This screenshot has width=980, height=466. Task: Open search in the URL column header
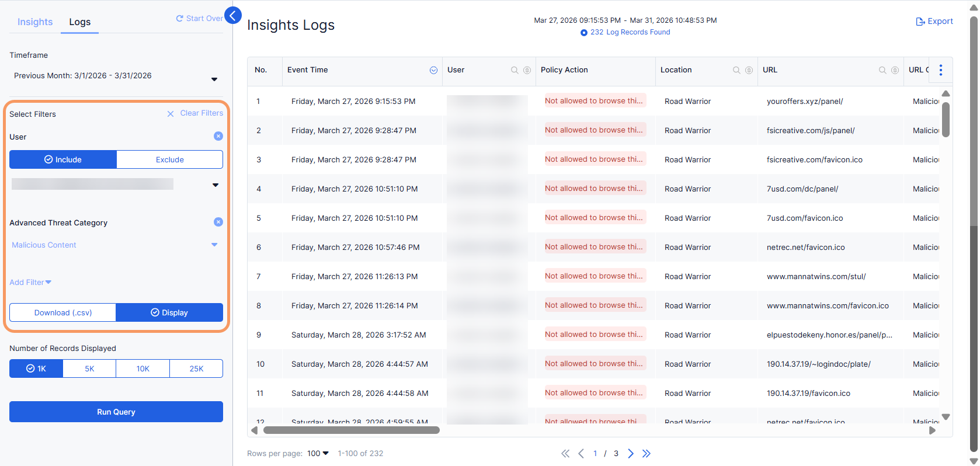882,70
